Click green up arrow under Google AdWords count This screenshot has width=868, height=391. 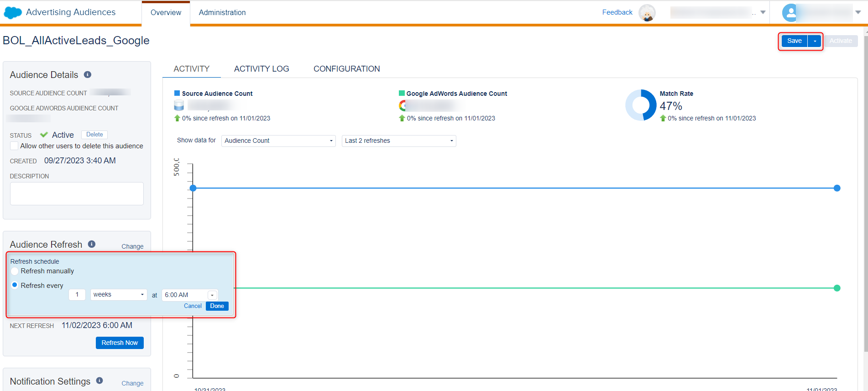tap(402, 118)
